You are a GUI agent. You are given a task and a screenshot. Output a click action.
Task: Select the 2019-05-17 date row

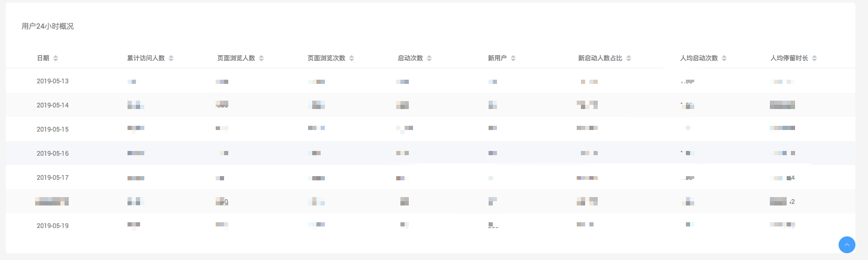pos(52,178)
